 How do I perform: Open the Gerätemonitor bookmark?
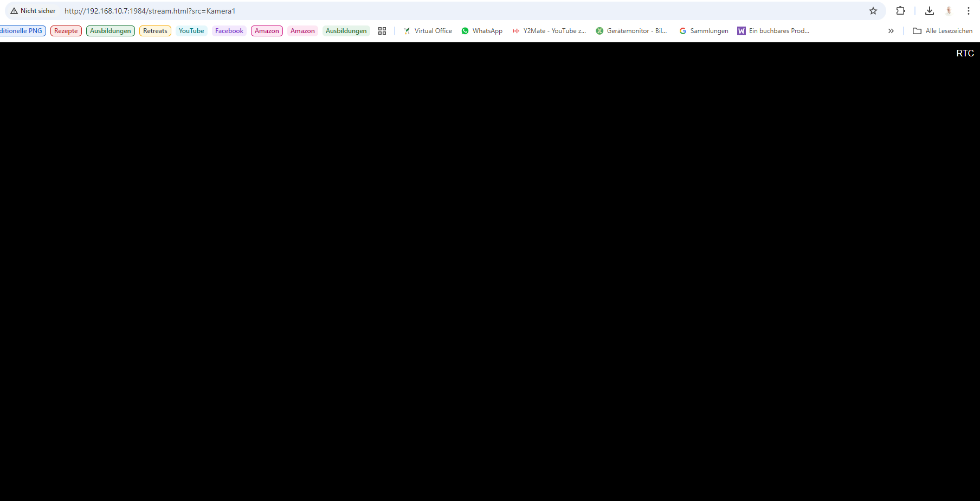pos(631,31)
